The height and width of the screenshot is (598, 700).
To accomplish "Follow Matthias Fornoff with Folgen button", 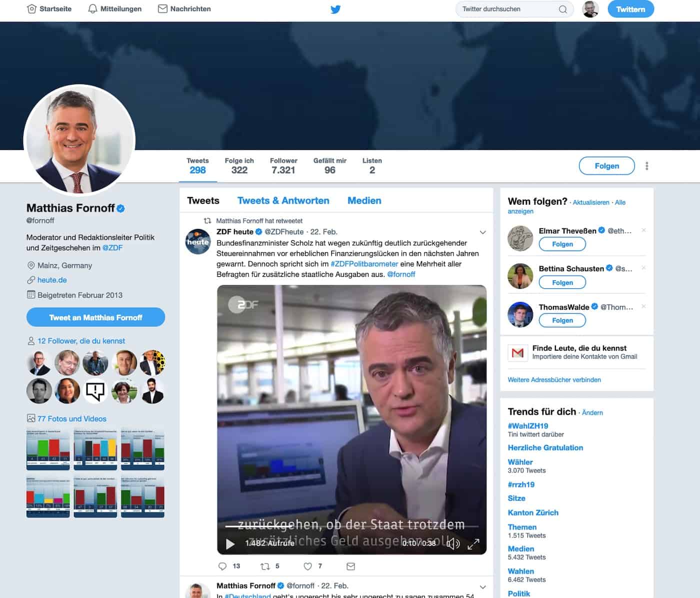I will [x=606, y=166].
